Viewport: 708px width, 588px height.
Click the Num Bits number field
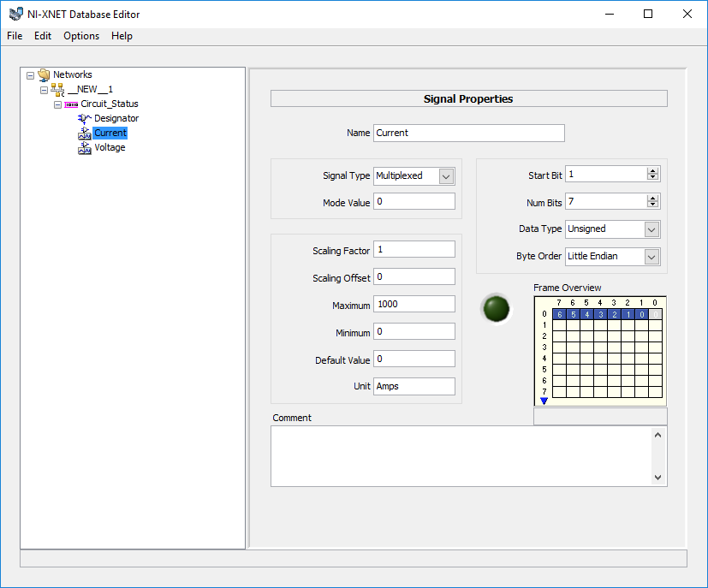606,201
